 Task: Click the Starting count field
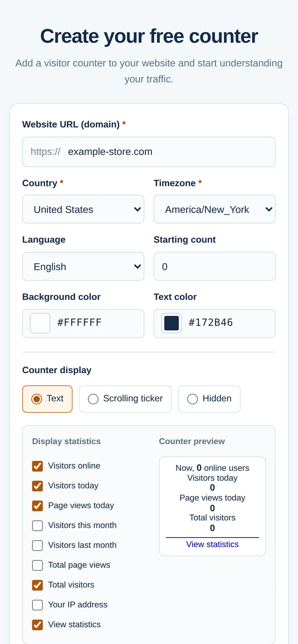[215, 266]
